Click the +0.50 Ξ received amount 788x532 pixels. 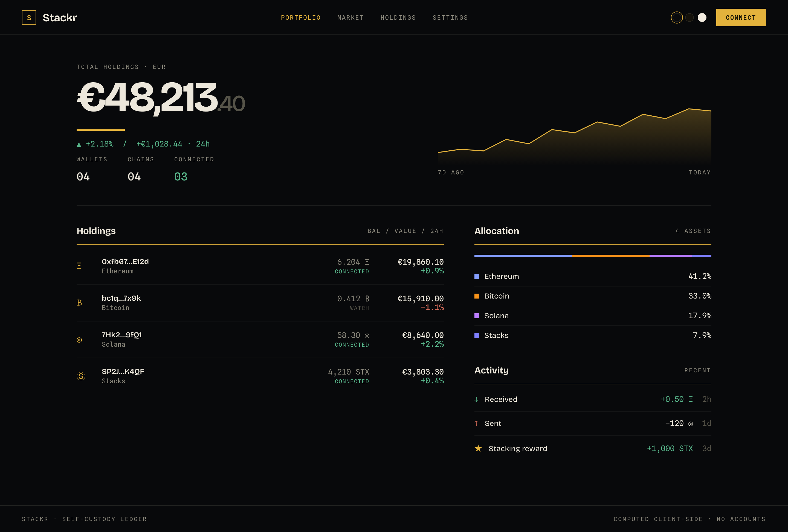click(x=676, y=399)
